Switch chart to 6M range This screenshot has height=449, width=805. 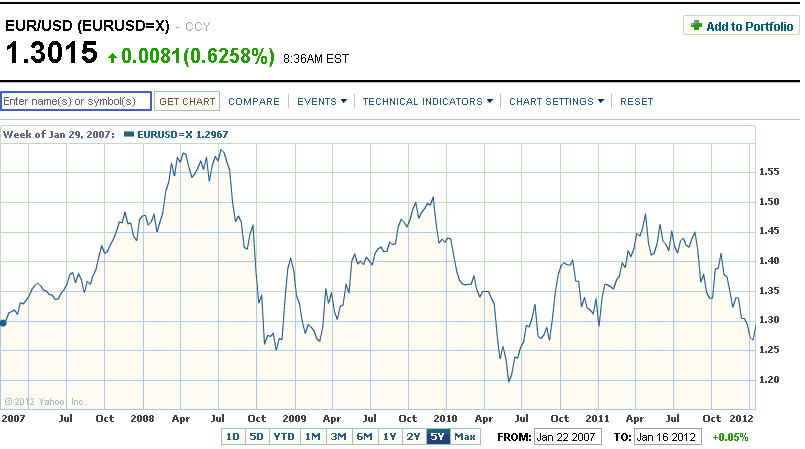click(x=365, y=437)
